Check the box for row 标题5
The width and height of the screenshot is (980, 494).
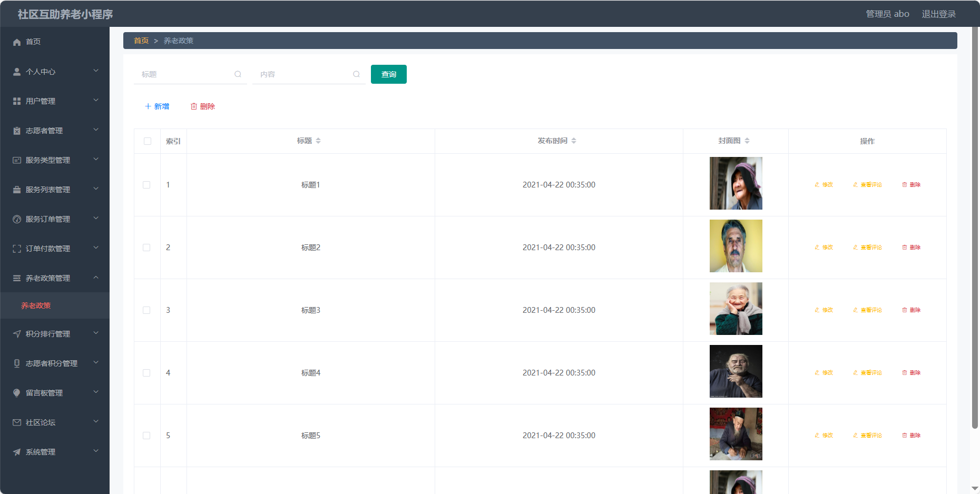click(x=146, y=436)
